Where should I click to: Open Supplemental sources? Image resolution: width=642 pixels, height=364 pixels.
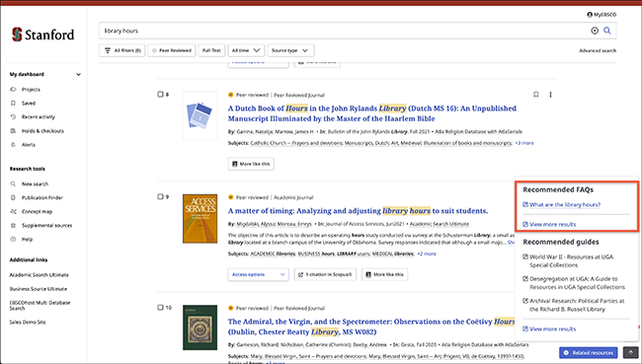[x=46, y=226]
